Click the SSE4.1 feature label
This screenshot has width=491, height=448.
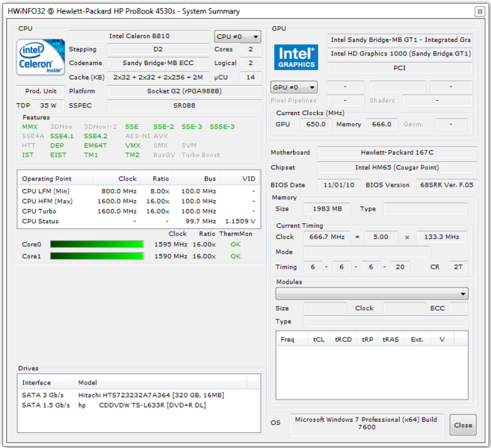click(62, 136)
